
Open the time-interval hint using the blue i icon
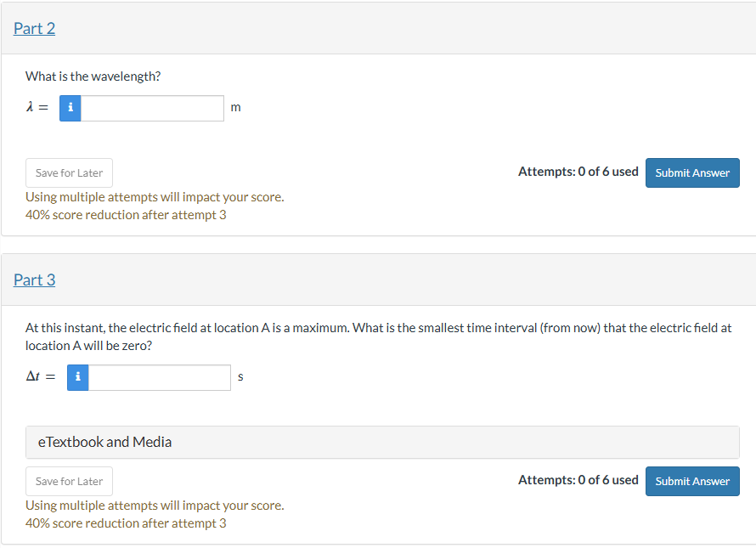coord(77,377)
